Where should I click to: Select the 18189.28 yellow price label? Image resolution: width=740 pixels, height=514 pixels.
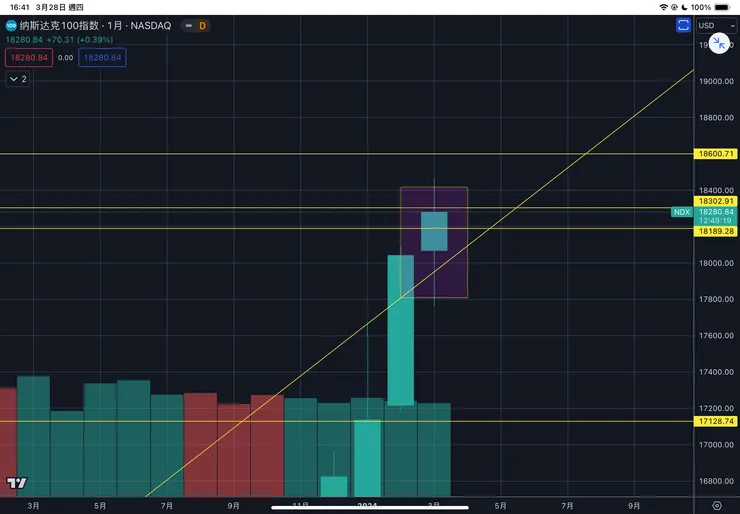[716, 231]
